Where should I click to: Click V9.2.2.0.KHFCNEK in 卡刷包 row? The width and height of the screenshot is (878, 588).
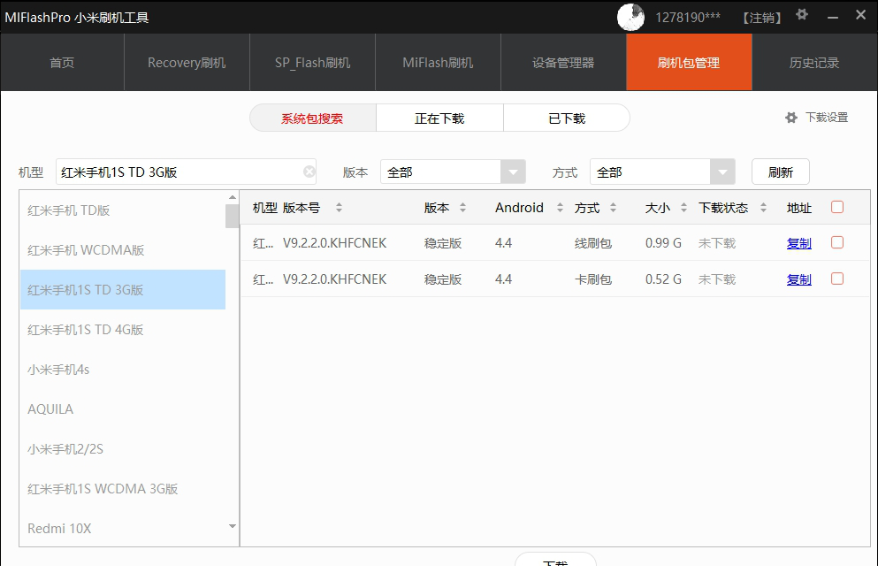tap(334, 279)
